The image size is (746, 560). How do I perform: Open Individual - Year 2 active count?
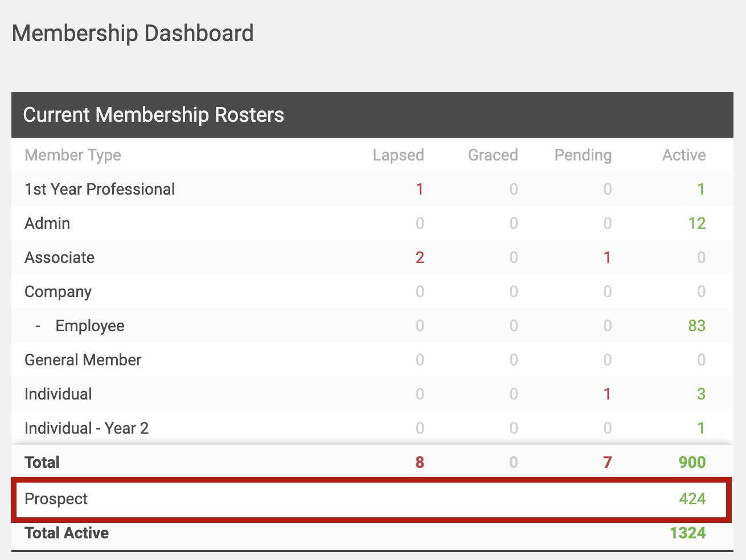point(701,428)
